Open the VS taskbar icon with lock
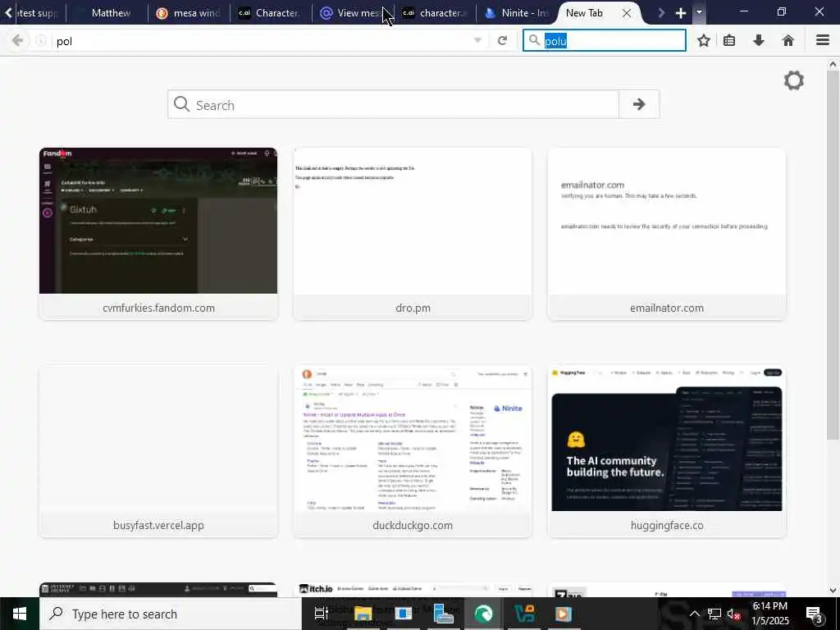Screen dimensions: 840x630 (523, 614)
